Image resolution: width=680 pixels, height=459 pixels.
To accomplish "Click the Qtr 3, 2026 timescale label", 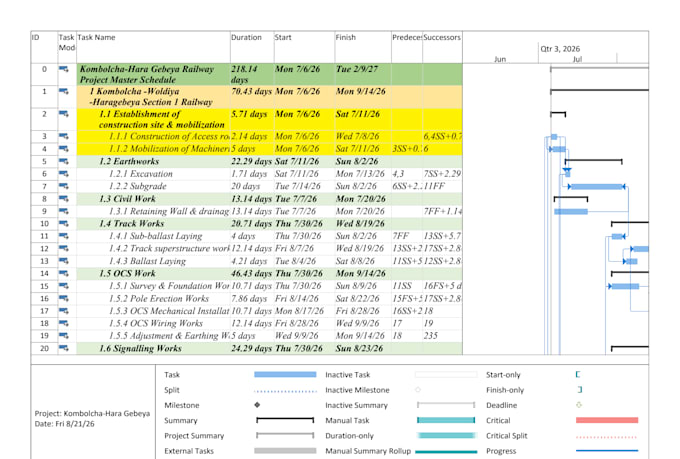I will point(560,49).
